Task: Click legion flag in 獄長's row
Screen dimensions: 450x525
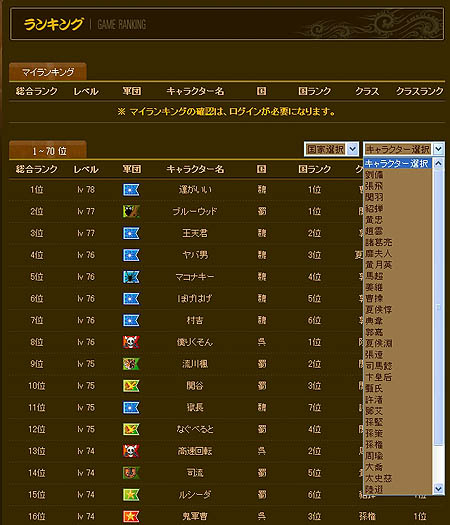Action: 131,407
